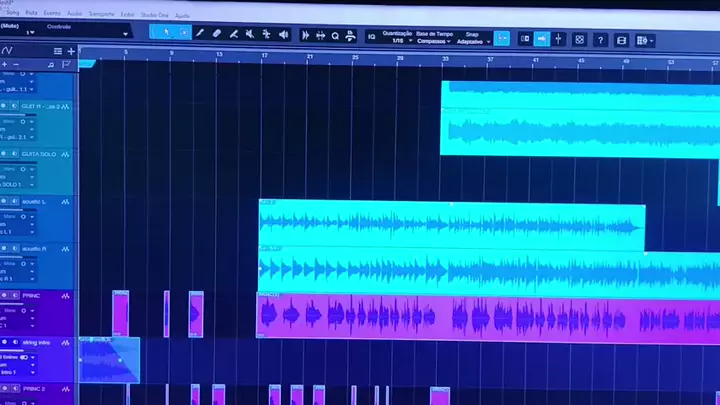Screen dimensions: 720x405
Task: Open the Base de Tempo dropdown
Action: click(436, 42)
